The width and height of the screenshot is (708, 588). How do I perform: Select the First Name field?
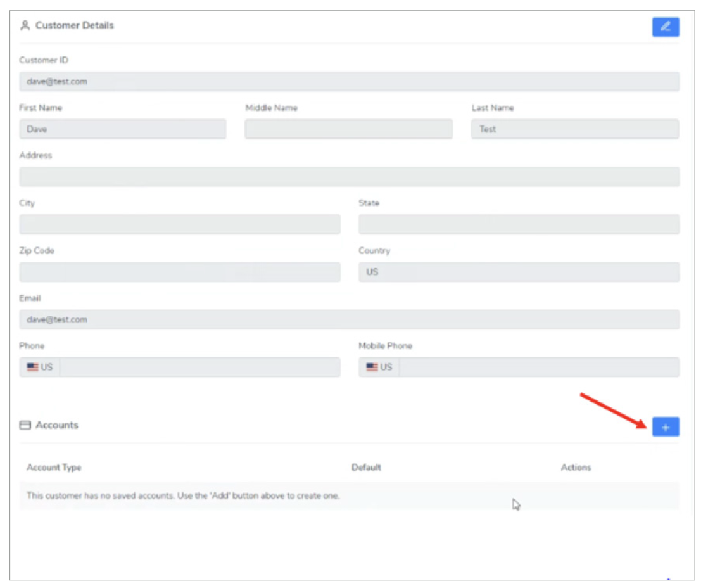click(x=122, y=129)
